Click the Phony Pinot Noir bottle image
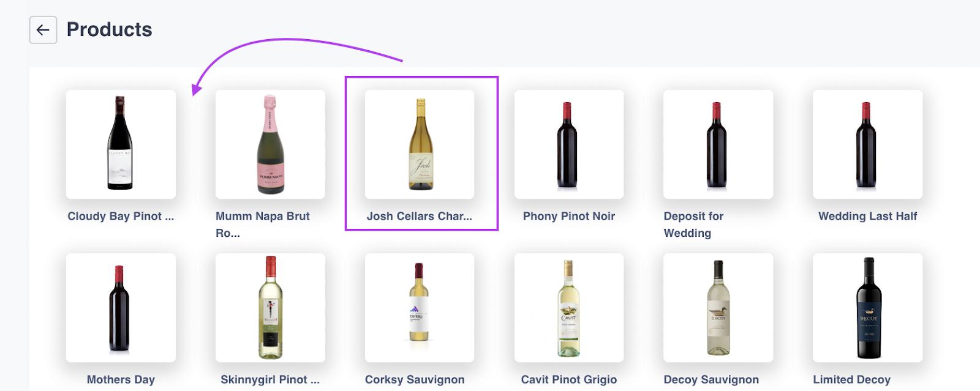Image resolution: width=980 pixels, height=391 pixels. 568,144
